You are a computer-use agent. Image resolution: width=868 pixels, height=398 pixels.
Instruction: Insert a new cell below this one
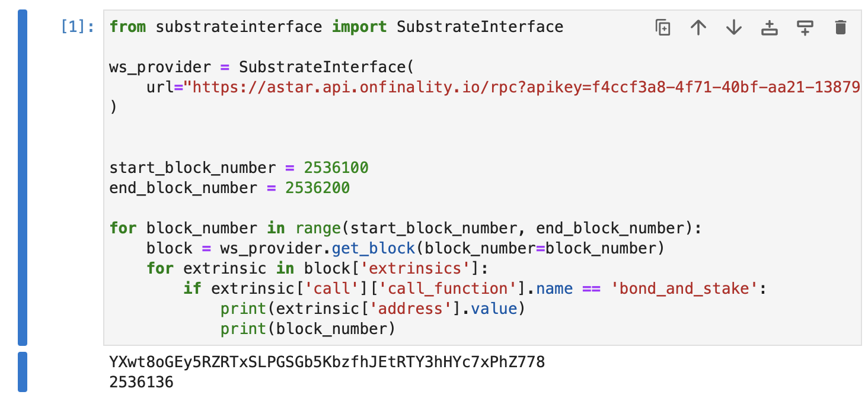[805, 27]
